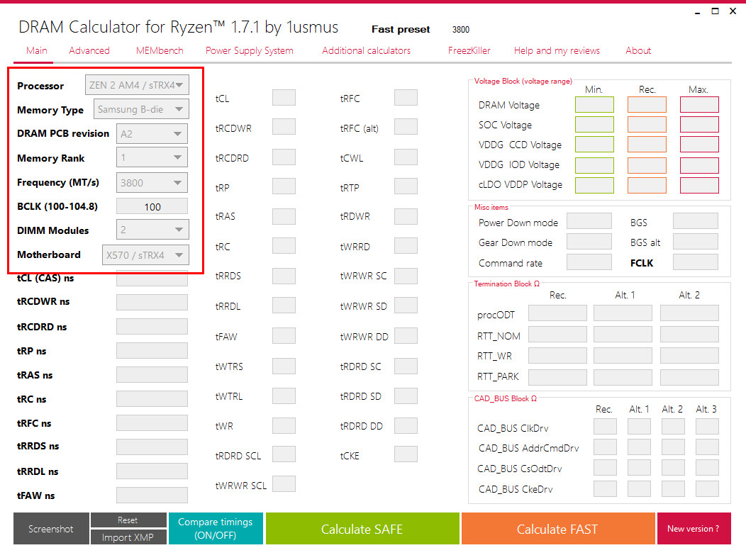Click the Power Down mode field
746x560 pixels.
click(x=589, y=221)
